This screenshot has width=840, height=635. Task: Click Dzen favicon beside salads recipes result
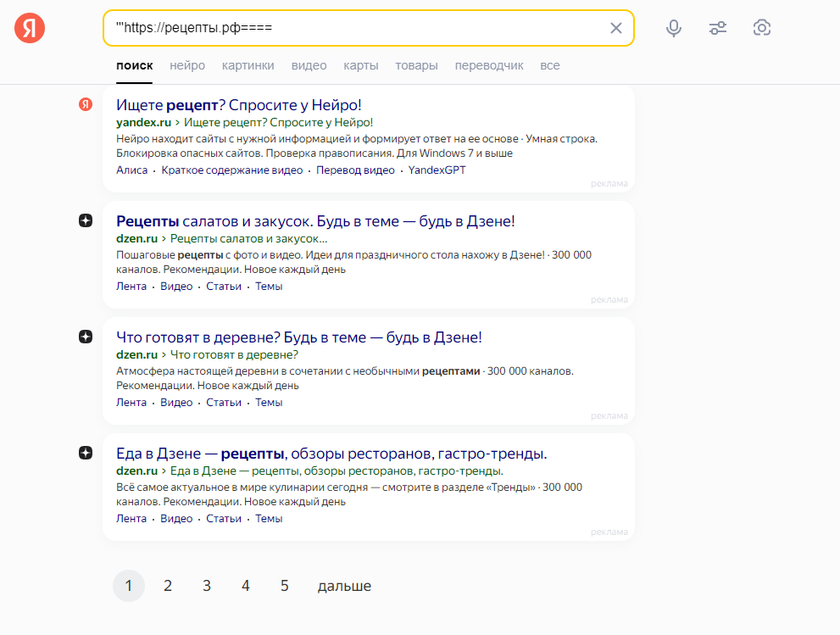[86, 220]
